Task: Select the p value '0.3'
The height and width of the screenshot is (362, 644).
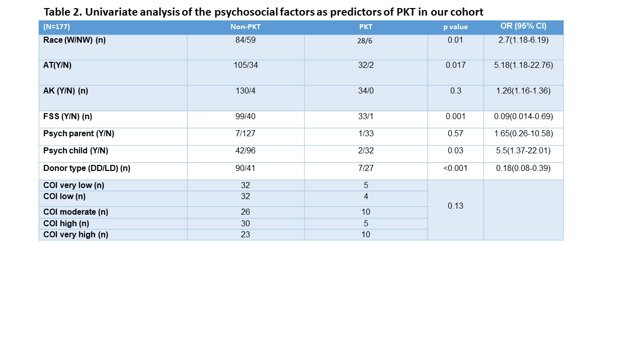Action: [455, 91]
